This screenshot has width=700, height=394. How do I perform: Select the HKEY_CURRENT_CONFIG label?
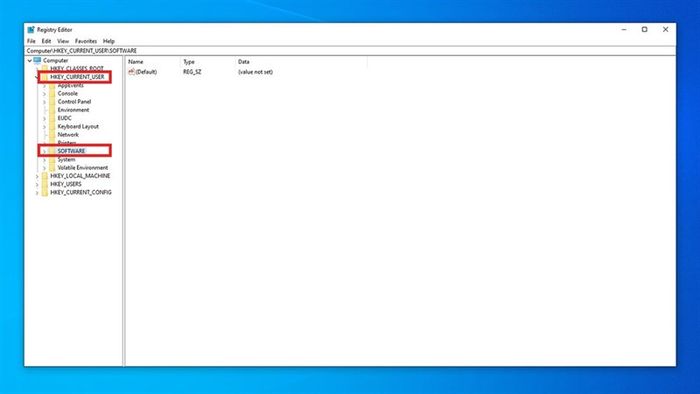coord(81,192)
